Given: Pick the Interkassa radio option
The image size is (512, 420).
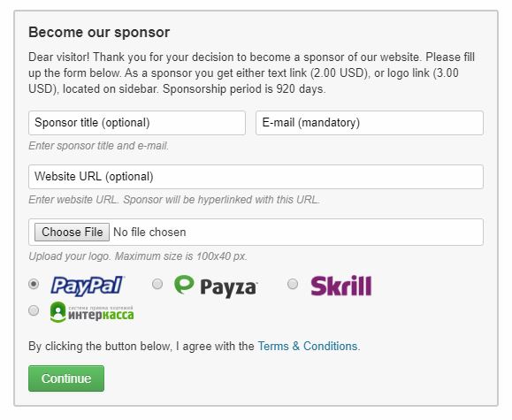Looking at the screenshot, I should click(x=34, y=310).
